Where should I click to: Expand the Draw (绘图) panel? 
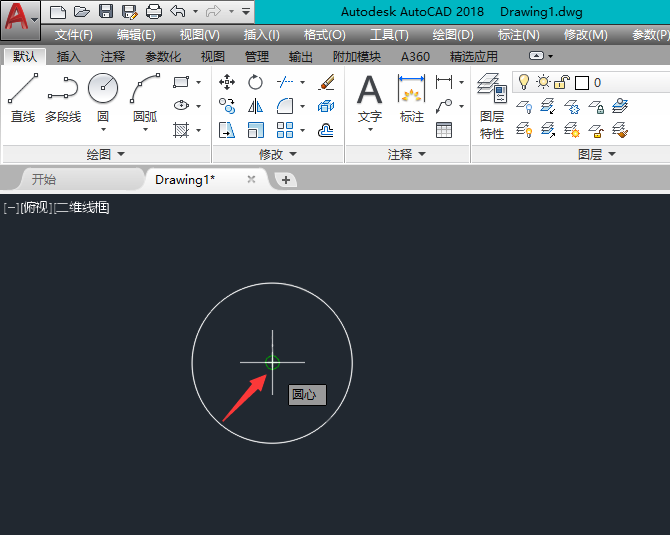(105, 154)
